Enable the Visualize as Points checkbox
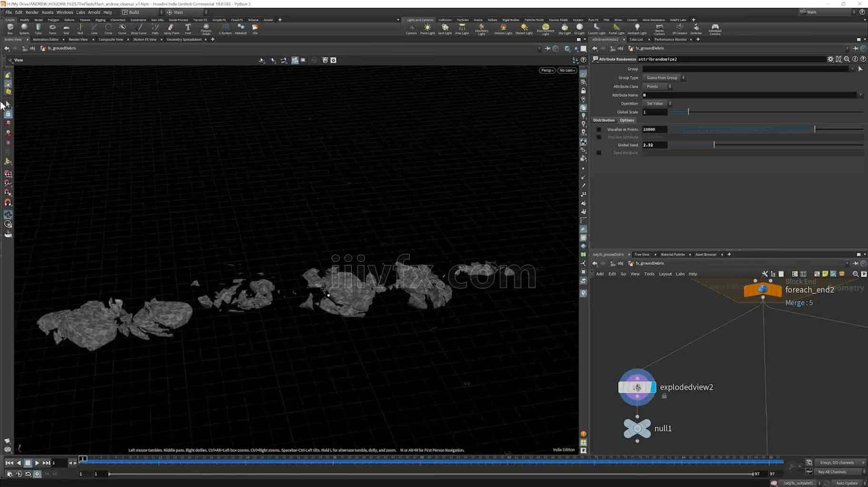This screenshot has width=868, height=487. click(x=599, y=129)
